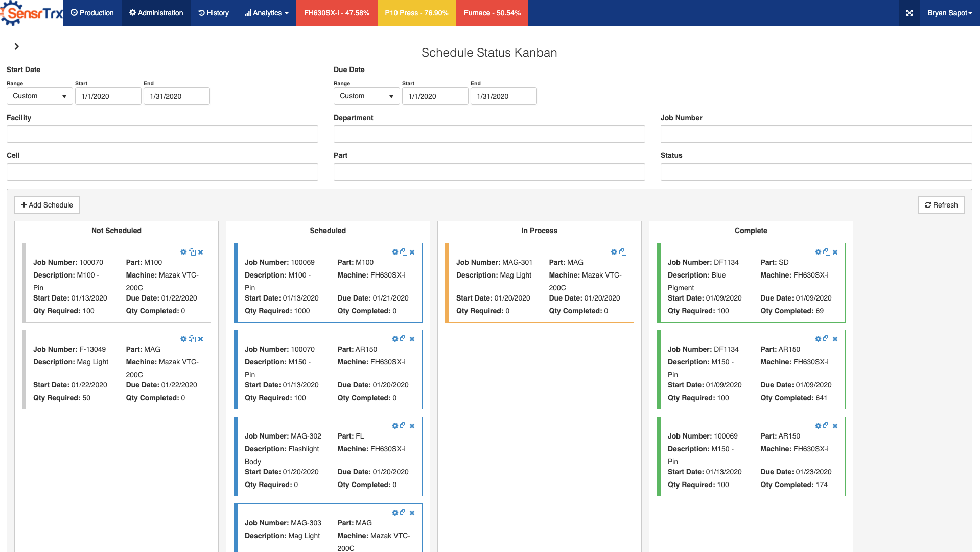Image resolution: width=980 pixels, height=552 pixels.
Task: Copy the Scheduled 100070 AR150 card
Action: point(404,339)
